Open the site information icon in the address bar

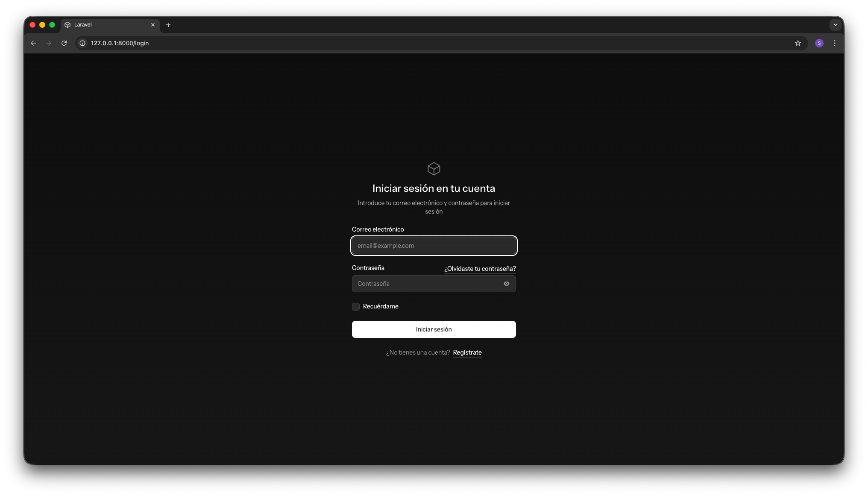coord(82,43)
